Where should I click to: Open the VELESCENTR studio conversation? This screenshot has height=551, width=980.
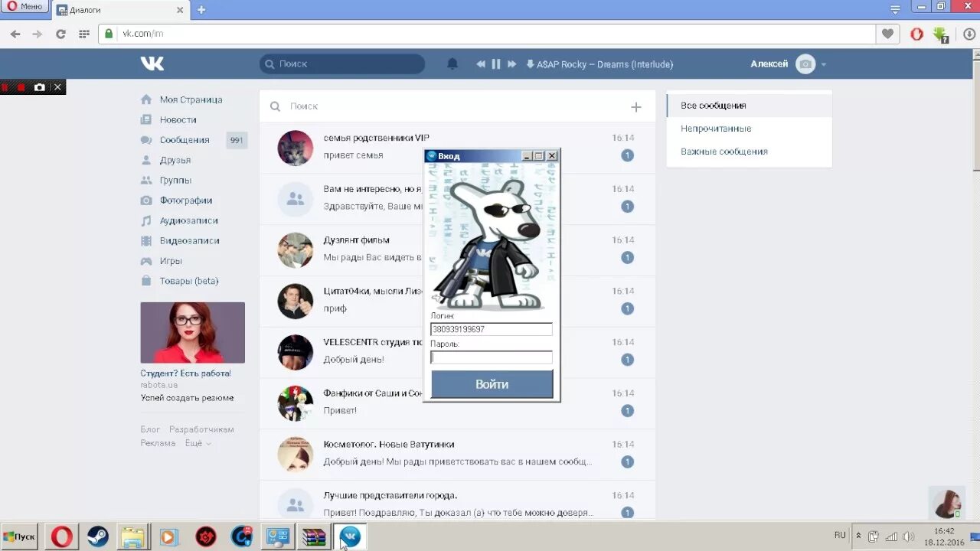click(457, 352)
